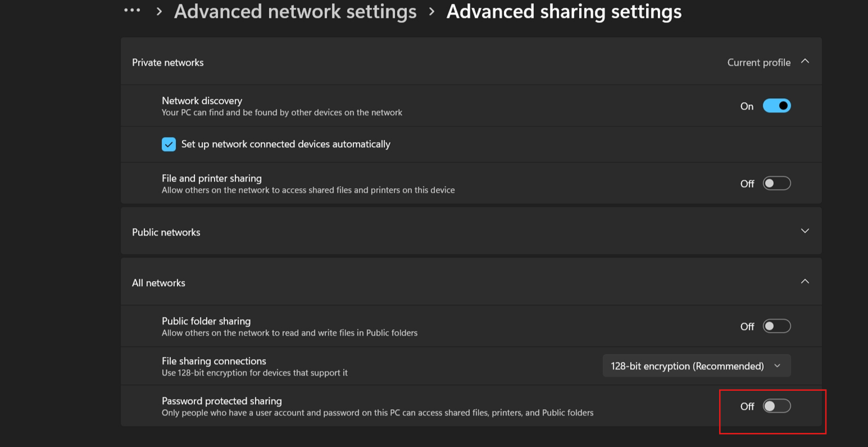Image resolution: width=868 pixels, height=447 pixels.
Task: Collapse All networks using its chevron
Action: click(805, 282)
